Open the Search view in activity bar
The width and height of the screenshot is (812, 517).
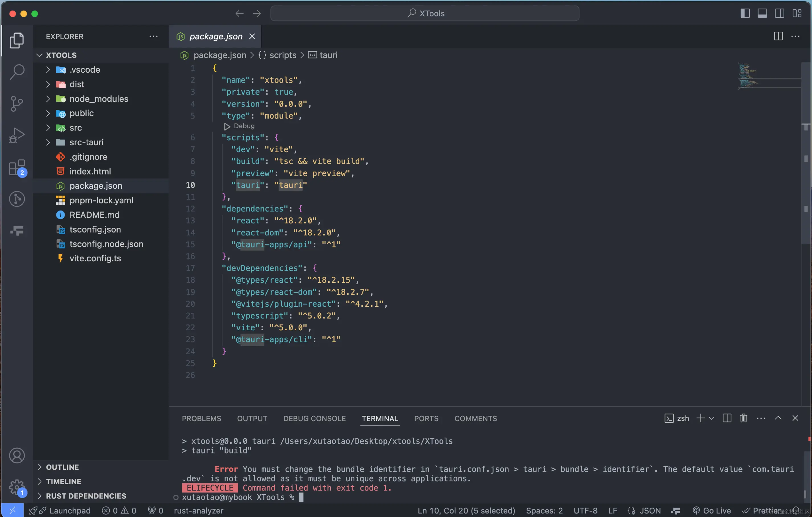17,72
